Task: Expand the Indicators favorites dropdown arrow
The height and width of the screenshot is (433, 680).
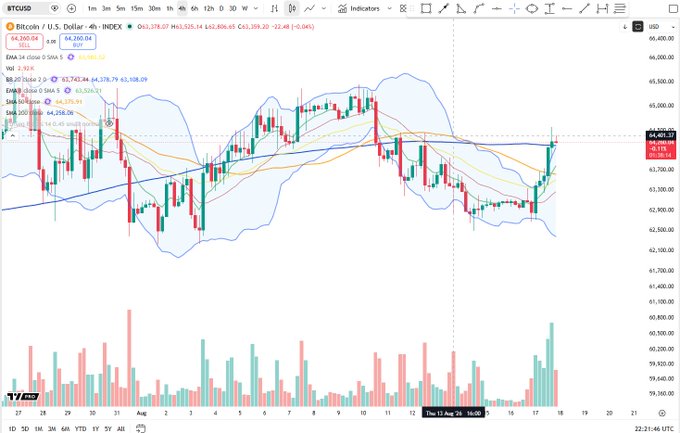Action: (x=389, y=8)
